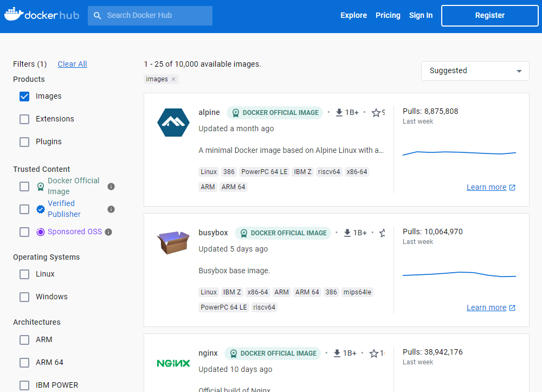Open the nginx image title

click(208, 353)
